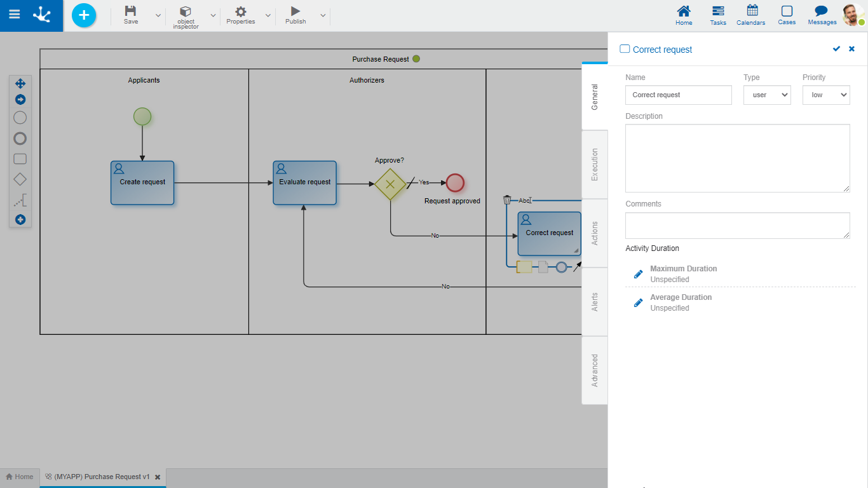Close the Purchase Request v1 tab
The height and width of the screenshot is (488, 868).
[x=158, y=477]
